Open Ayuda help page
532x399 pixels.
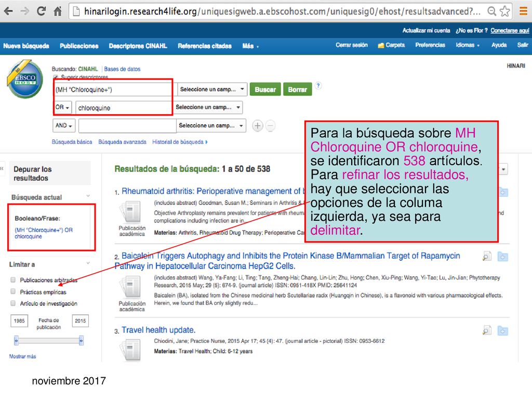coord(499,45)
